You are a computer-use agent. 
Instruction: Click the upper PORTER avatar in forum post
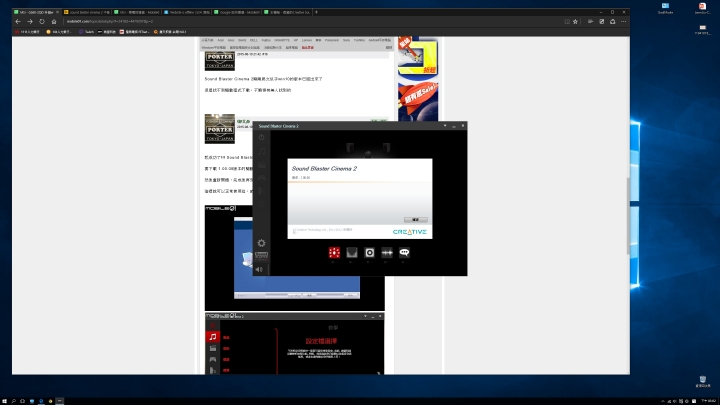coord(219,61)
